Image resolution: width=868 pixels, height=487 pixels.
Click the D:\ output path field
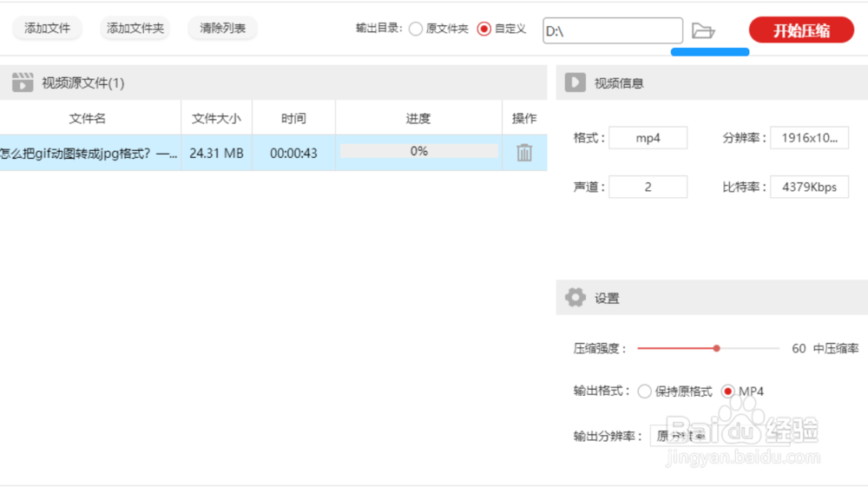click(612, 30)
